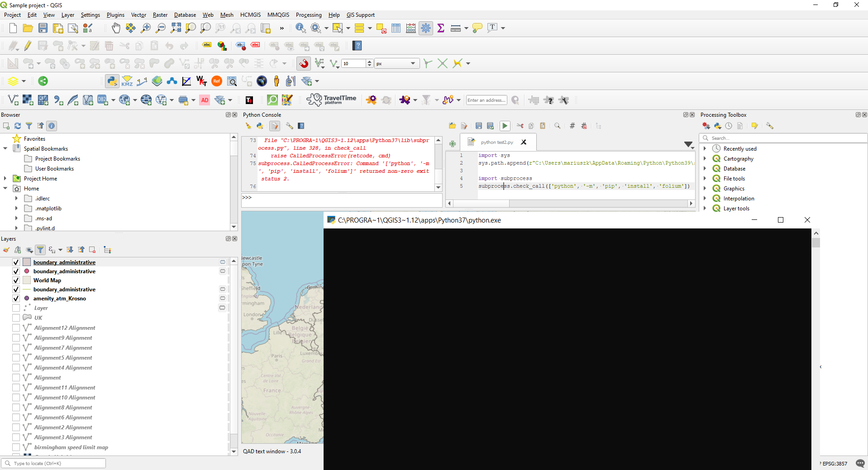Image resolution: width=868 pixels, height=470 pixels.
Task: Collapse the Spatial Bookmarks tree node
Action: pyautogui.click(x=5, y=148)
